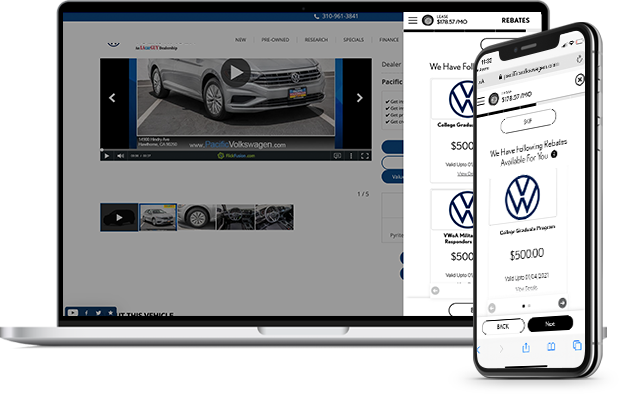Open the hamburger menu in the laptop rebates panel

(413, 20)
